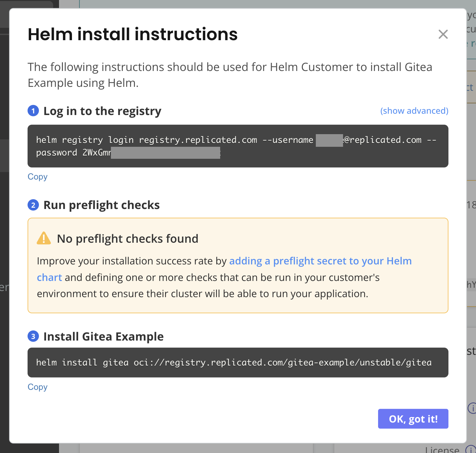
Task: Dismiss dialog with OK, got it button
Action: 413,419
